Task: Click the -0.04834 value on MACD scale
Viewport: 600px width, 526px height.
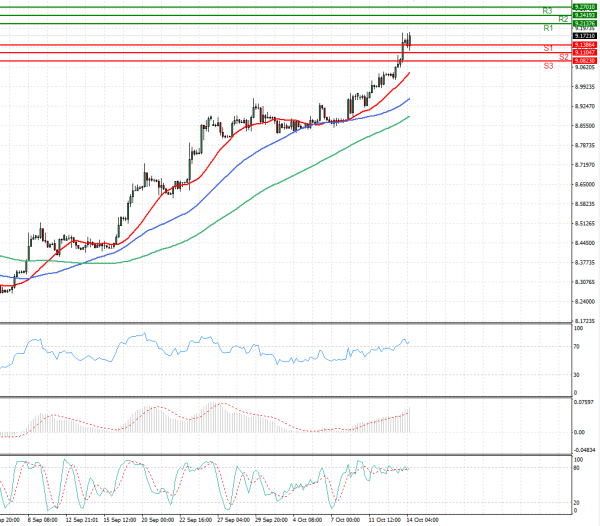Action: click(584, 450)
